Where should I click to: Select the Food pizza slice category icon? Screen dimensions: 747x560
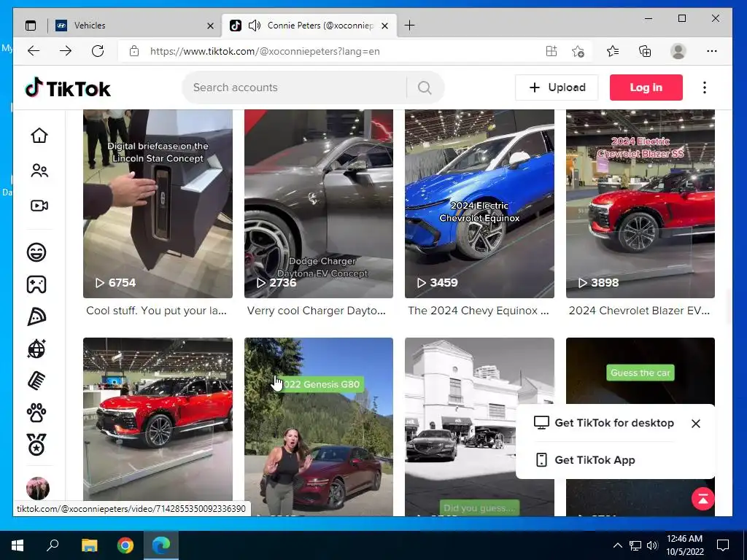tap(36, 316)
